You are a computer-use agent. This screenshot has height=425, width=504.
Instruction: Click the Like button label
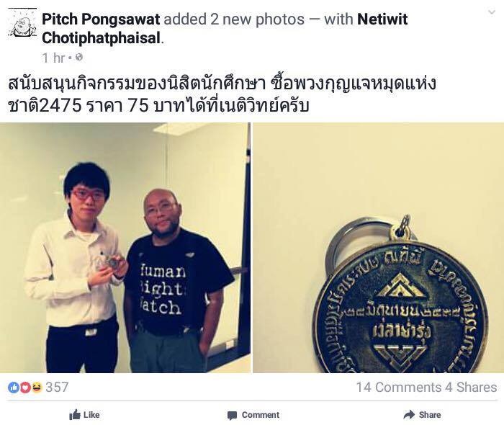coord(91,415)
